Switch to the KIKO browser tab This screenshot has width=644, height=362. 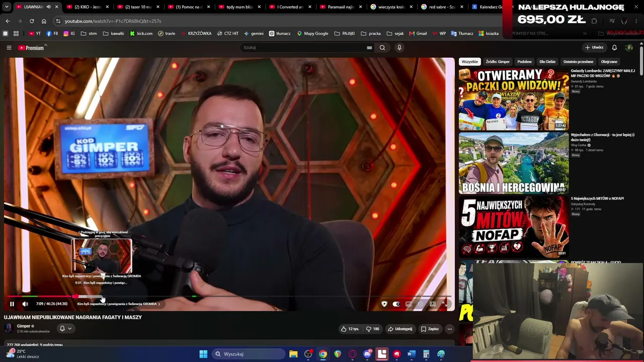coord(87,7)
